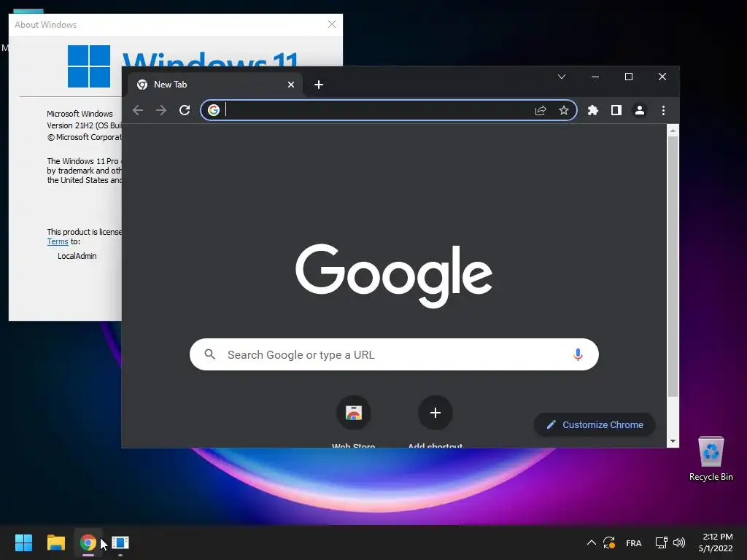The height and width of the screenshot is (560, 747).
Task: Close the New Tab tab
Action: [290, 85]
